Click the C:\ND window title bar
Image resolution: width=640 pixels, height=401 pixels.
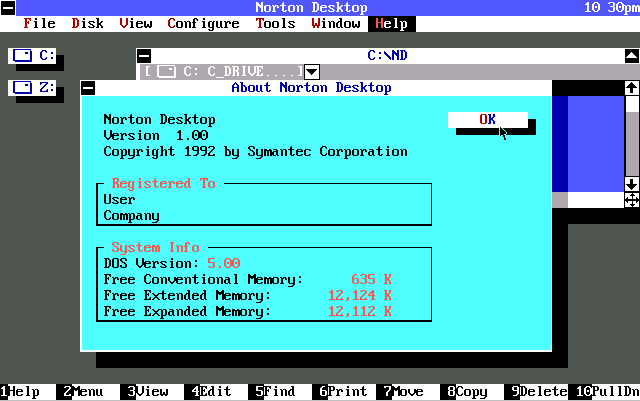tap(387, 56)
